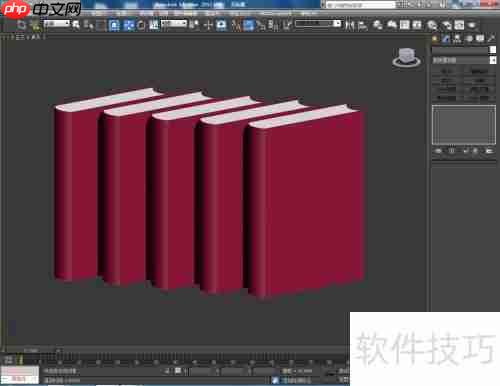Click the Bind to Space Warp tool
500x386 pixels.
[x=35, y=25]
